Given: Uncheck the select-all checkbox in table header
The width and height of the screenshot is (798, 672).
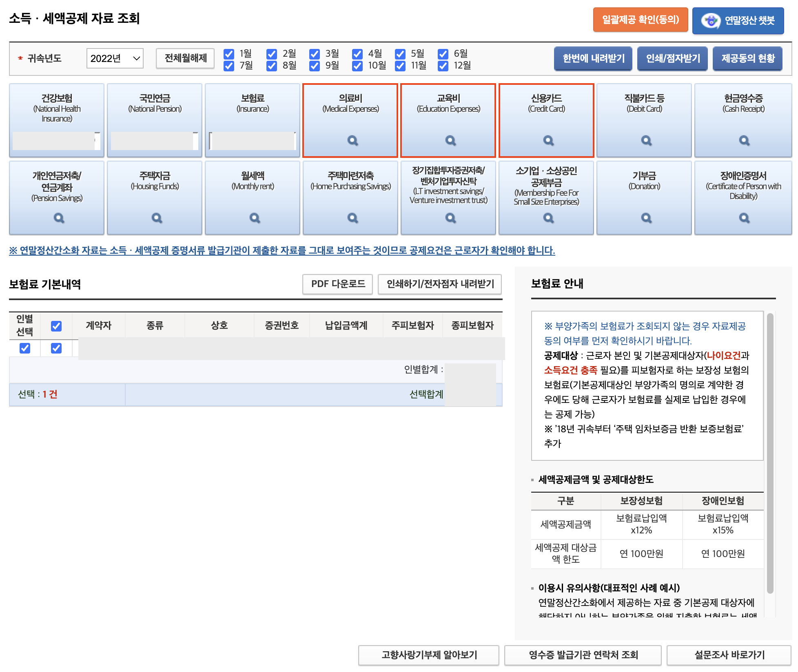Looking at the screenshot, I should (x=56, y=326).
